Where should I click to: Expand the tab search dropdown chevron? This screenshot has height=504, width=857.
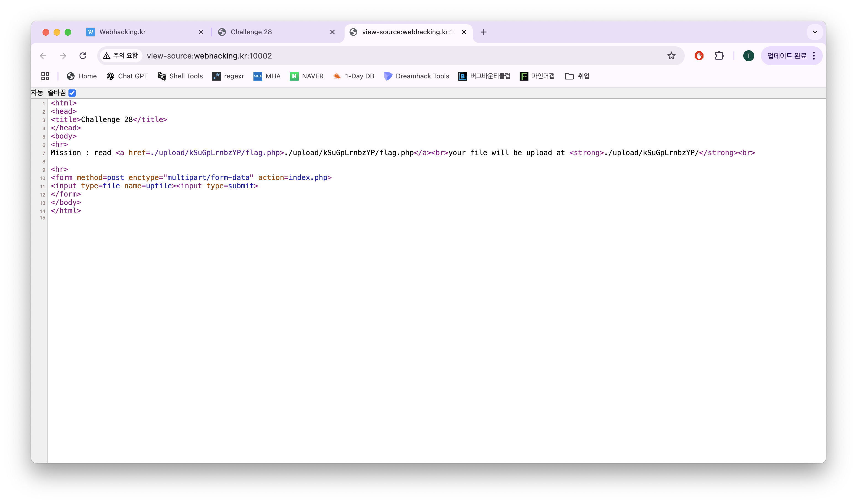[x=815, y=32]
